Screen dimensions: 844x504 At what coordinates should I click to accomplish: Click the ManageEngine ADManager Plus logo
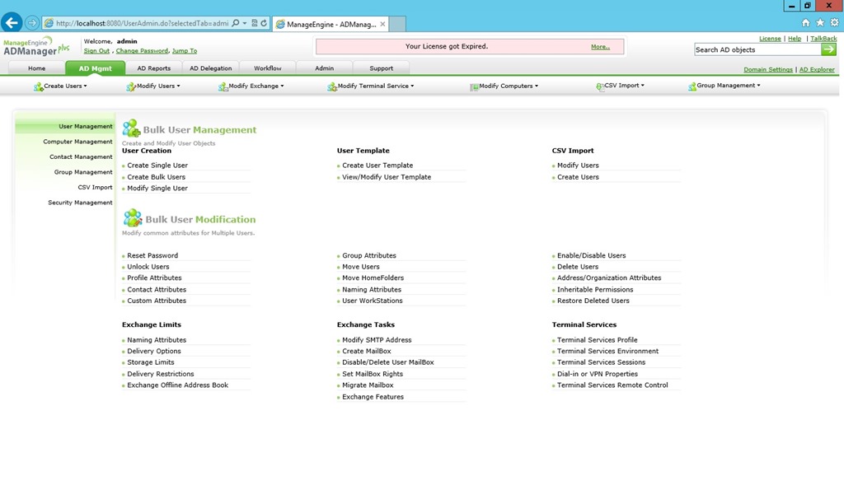pos(36,46)
